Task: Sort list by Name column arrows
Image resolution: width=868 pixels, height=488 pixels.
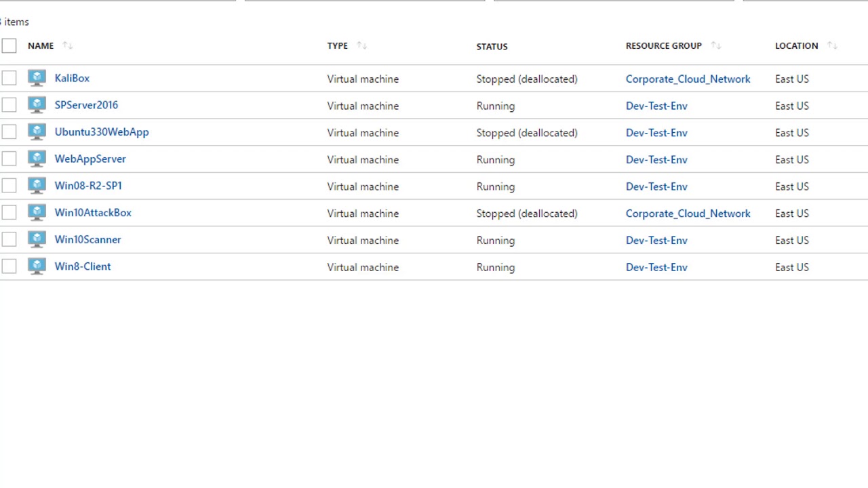Action: pos(67,45)
